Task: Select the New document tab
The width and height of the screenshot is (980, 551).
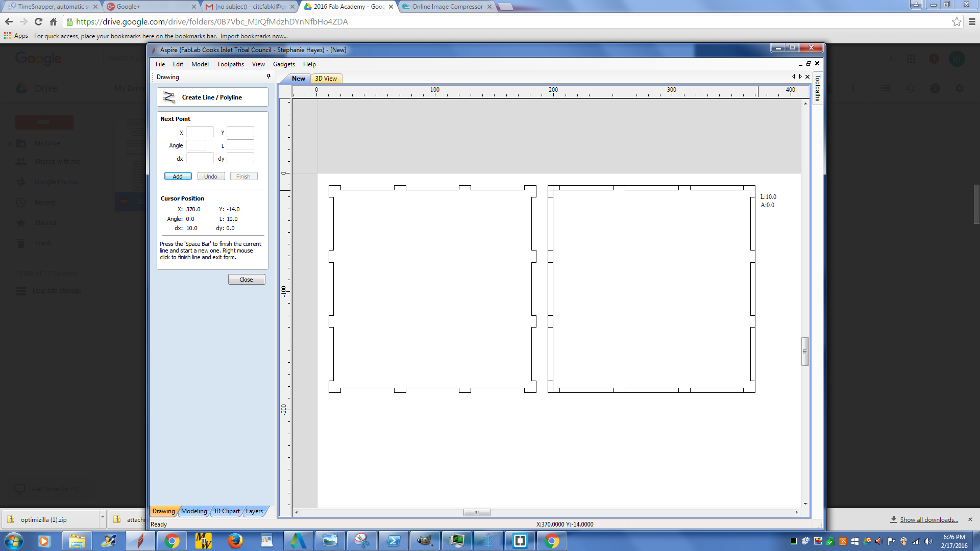Action: (x=299, y=79)
